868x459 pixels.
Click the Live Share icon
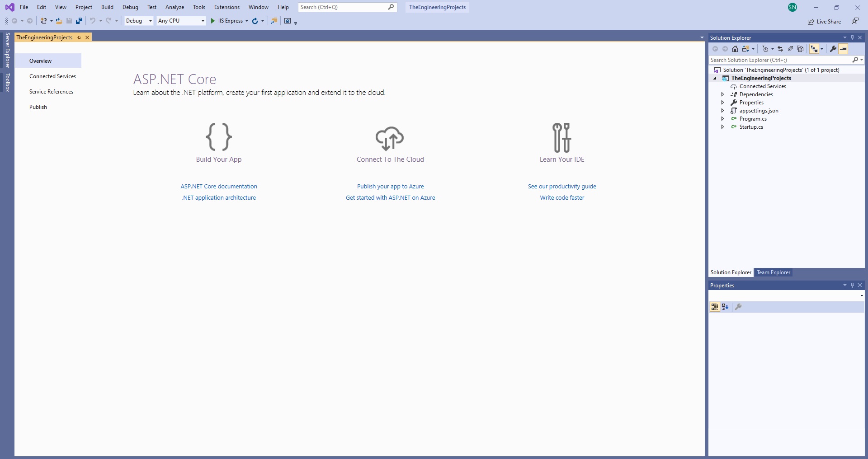(811, 22)
